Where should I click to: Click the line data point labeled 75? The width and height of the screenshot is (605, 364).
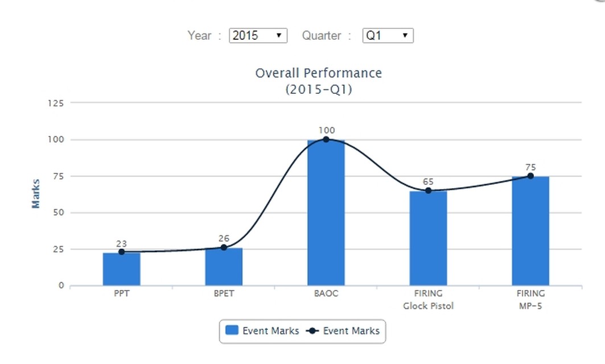click(530, 176)
